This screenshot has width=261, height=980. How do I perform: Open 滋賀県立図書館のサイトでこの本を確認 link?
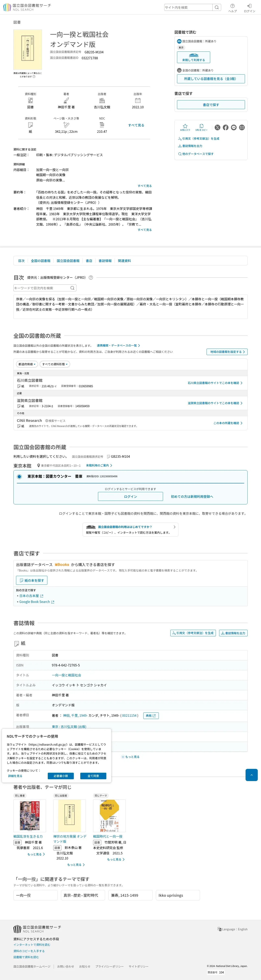pos(215,403)
